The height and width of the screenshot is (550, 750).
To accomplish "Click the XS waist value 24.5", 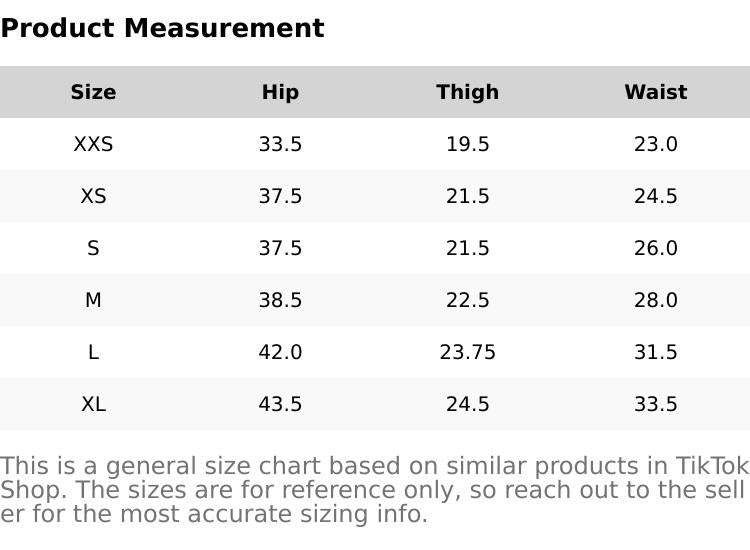I will click(655, 196).
